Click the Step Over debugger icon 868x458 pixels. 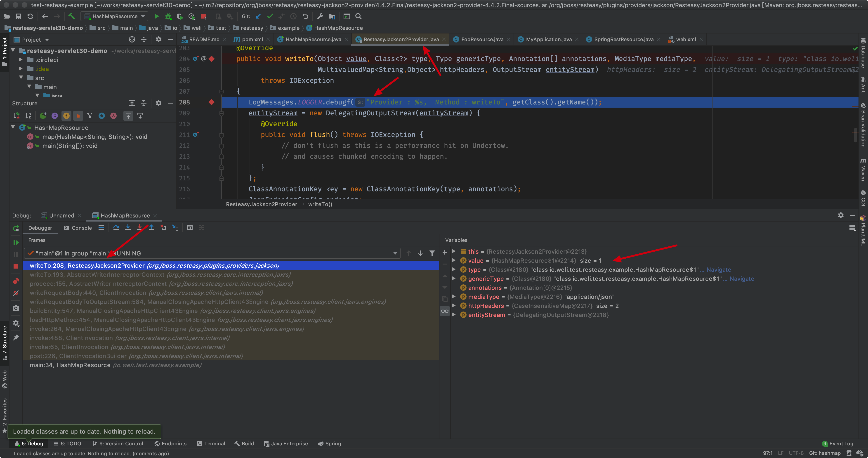coord(116,228)
